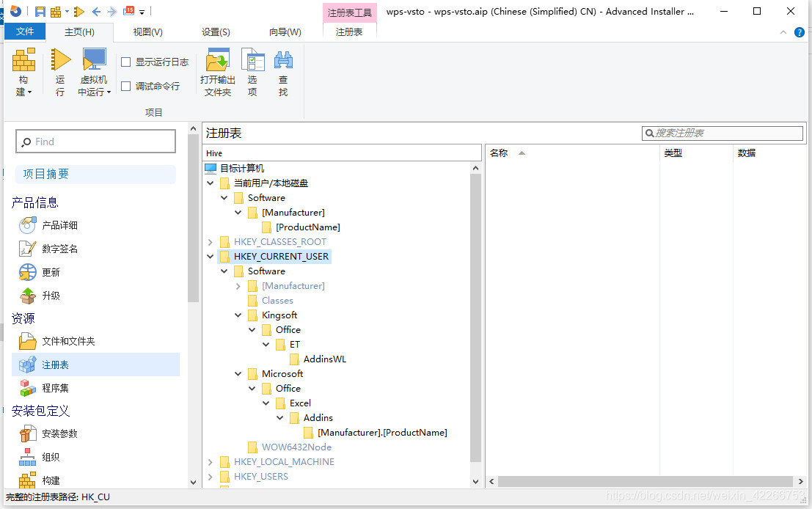Click Forward arrow in quick access toolbar
Viewport: 812px width, 509px height.
point(111,11)
